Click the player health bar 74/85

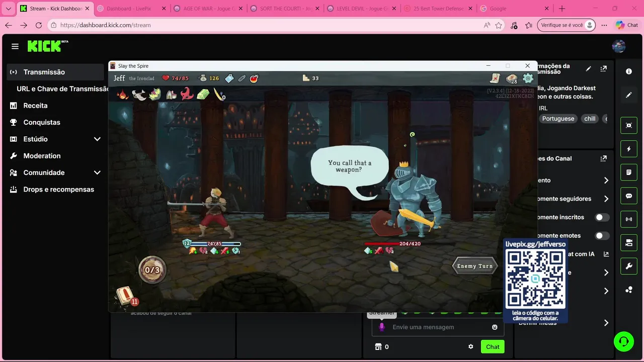click(215, 244)
